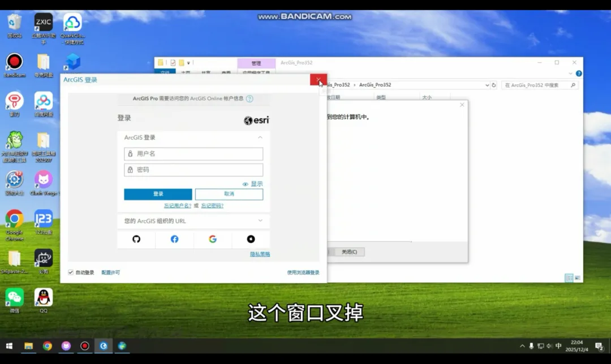Open the notification center in taskbar
Screen dimensions: 611x364
point(599,346)
